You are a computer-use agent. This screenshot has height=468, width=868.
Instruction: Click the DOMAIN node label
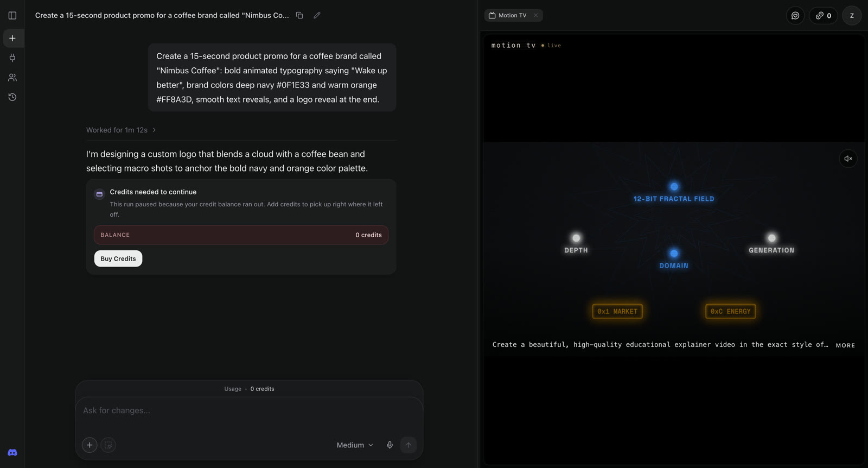[674, 265]
